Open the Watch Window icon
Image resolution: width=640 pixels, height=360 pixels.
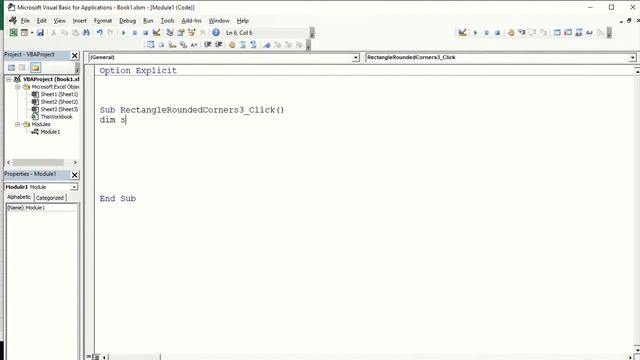(x=578, y=33)
